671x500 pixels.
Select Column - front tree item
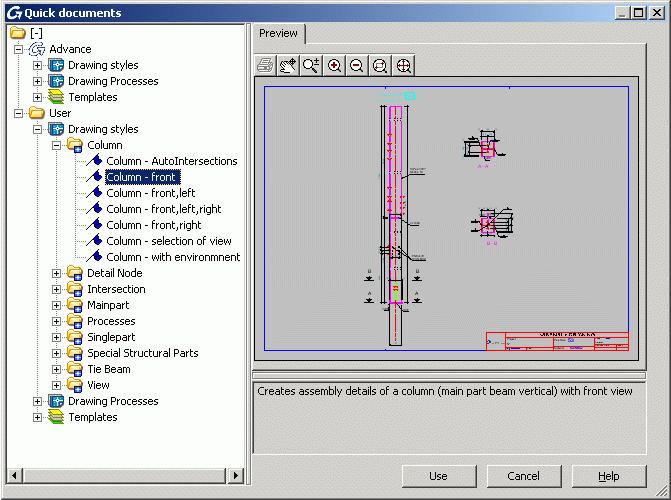143,177
